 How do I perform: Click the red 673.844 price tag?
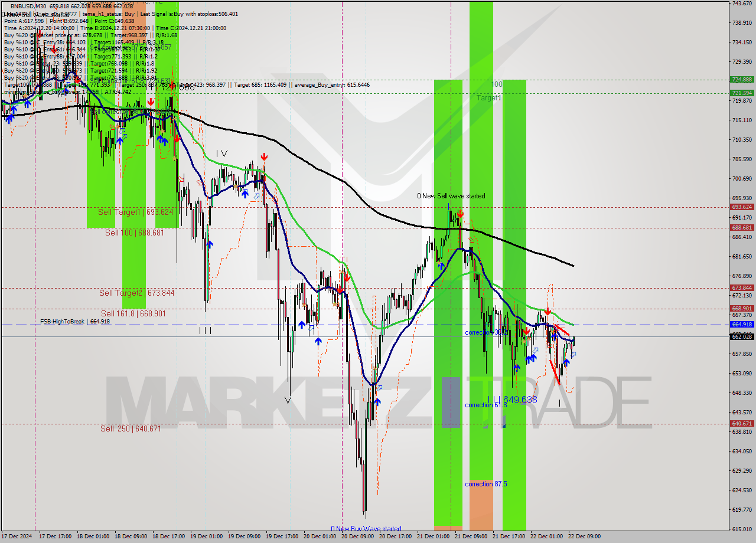pyautogui.click(x=742, y=288)
